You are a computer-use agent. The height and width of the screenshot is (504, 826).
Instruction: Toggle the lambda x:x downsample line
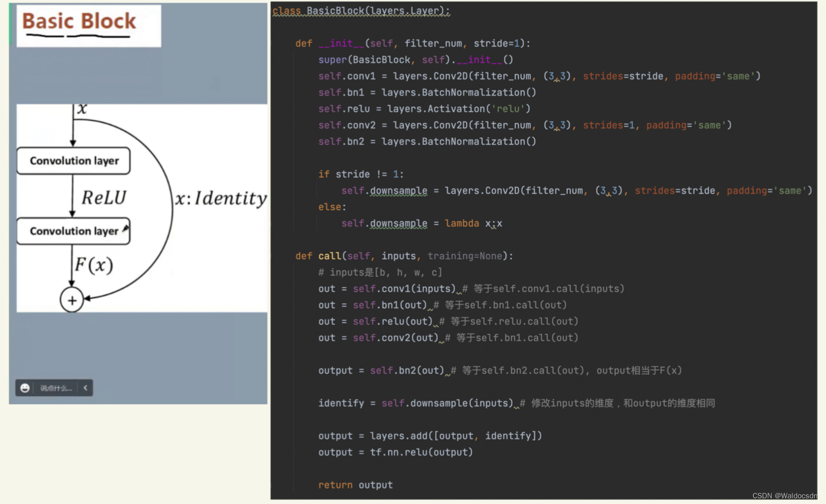click(421, 223)
